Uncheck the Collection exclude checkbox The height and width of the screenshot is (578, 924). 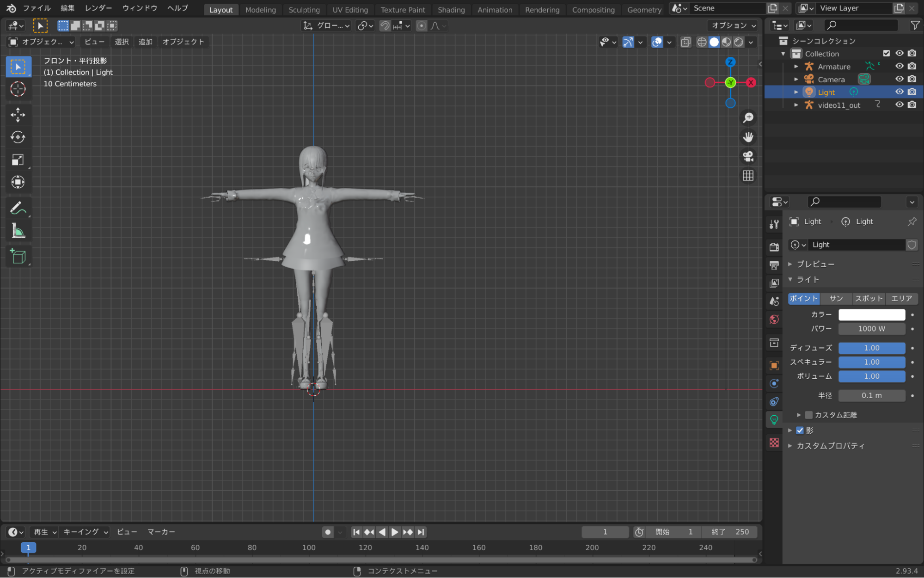886,54
